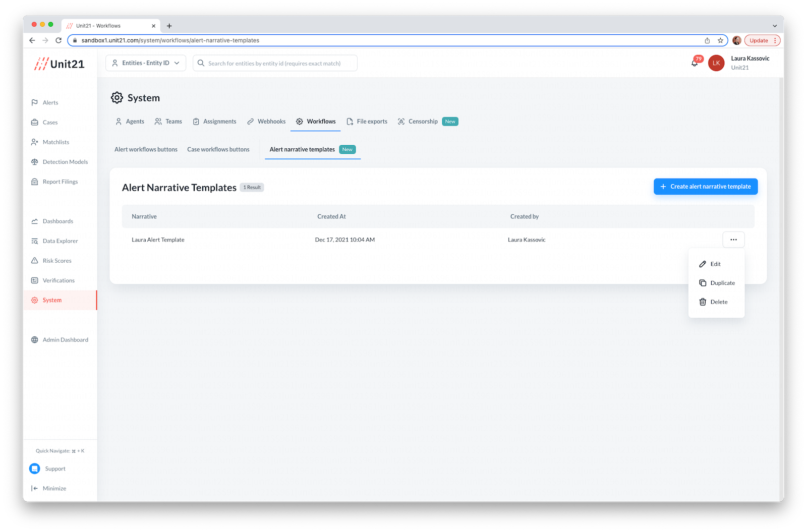Image resolution: width=807 pixels, height=532 pixels.
Task: Open Detection Models section
Action: coord(60,162)
